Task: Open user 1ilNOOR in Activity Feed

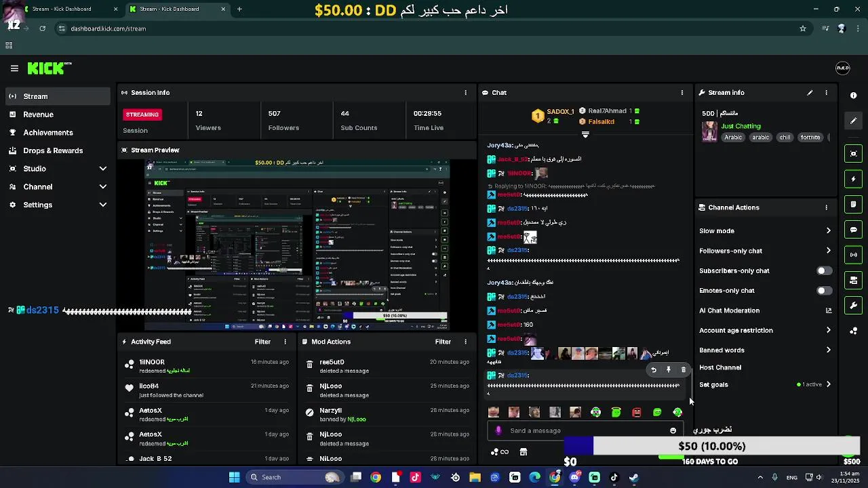Action: point(152,362)
